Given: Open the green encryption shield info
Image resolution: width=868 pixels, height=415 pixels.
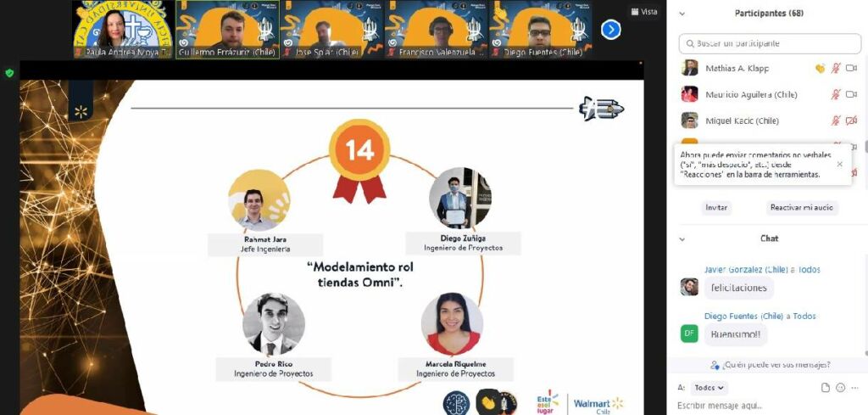Looking at the screenshot, I should [x=9, y=73].
